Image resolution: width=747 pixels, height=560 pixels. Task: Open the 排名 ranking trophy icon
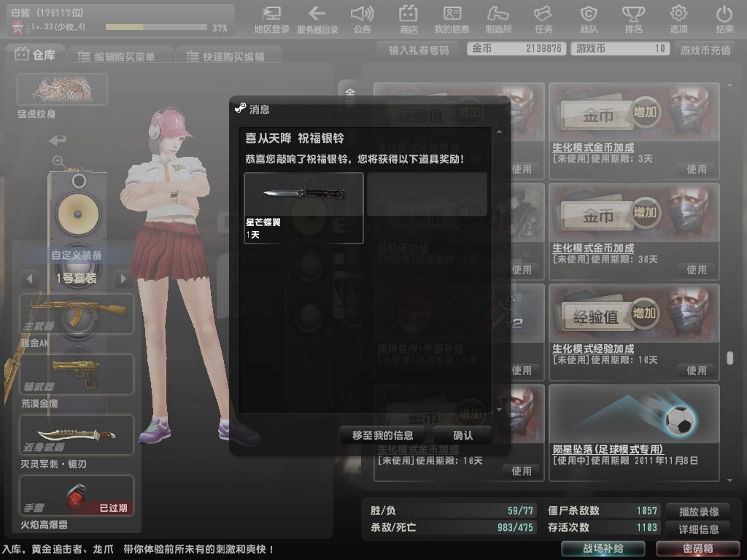[634, 20]
